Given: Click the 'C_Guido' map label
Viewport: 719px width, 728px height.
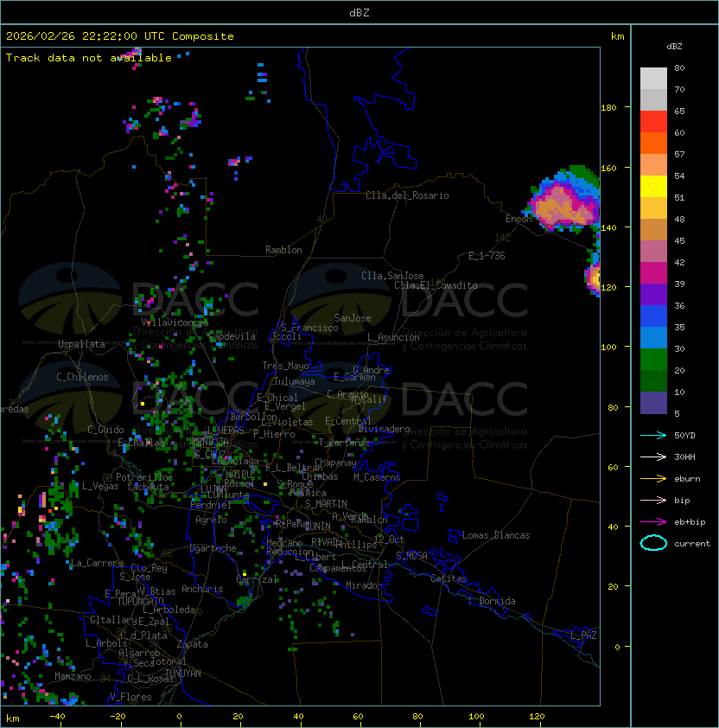Looking at the screenshot, I should 105,430.
